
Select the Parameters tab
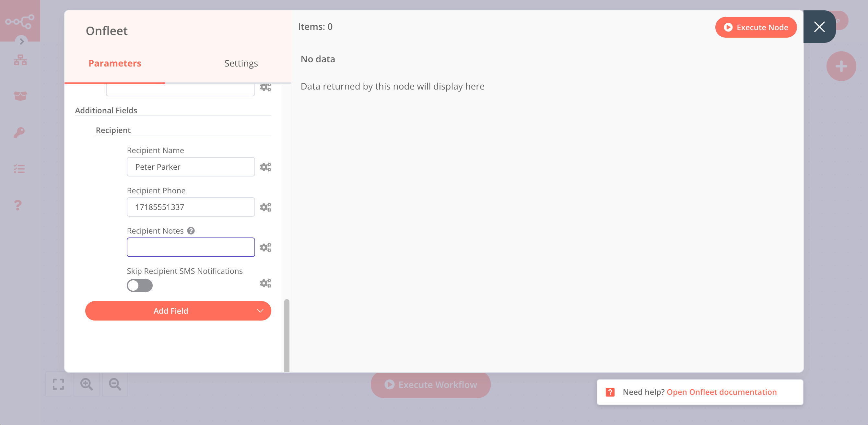[x=114, y=63]
